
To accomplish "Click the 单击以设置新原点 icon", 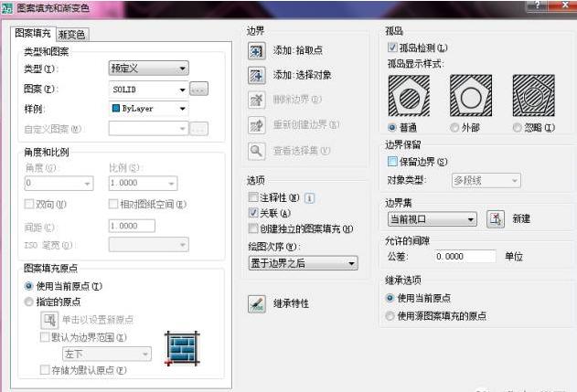I will point(49,320).
